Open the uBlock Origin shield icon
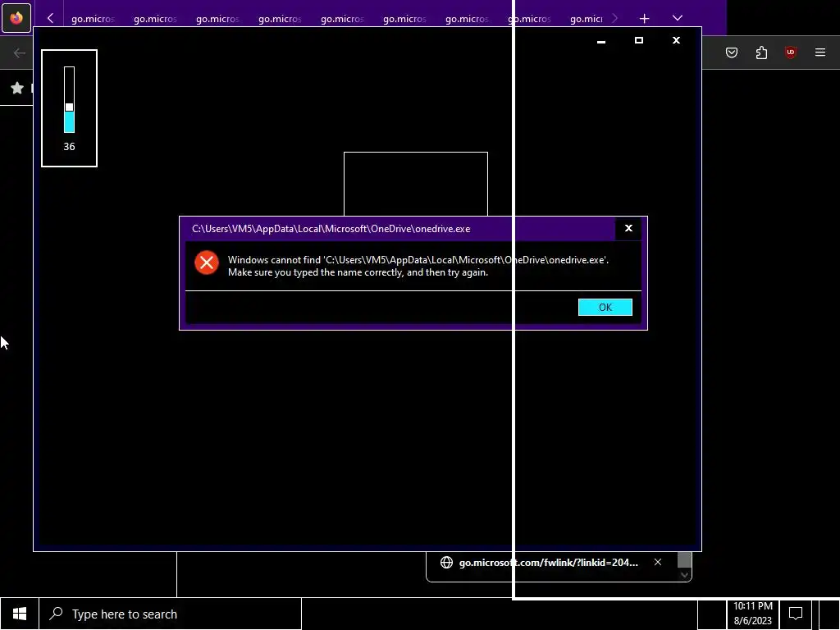This screenshot has height=630, width=840. coord(790,52)
